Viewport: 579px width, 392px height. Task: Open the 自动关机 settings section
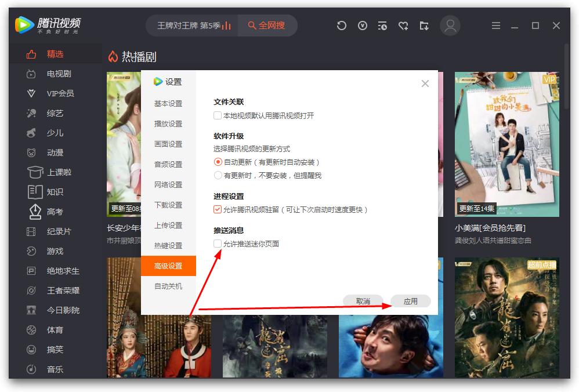click(x=168, y=286)
